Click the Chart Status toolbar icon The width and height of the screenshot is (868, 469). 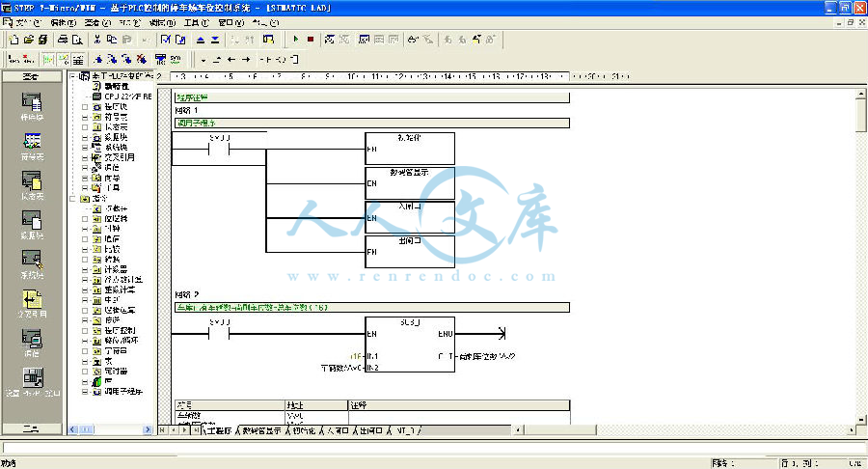click(x=365, y=40)
